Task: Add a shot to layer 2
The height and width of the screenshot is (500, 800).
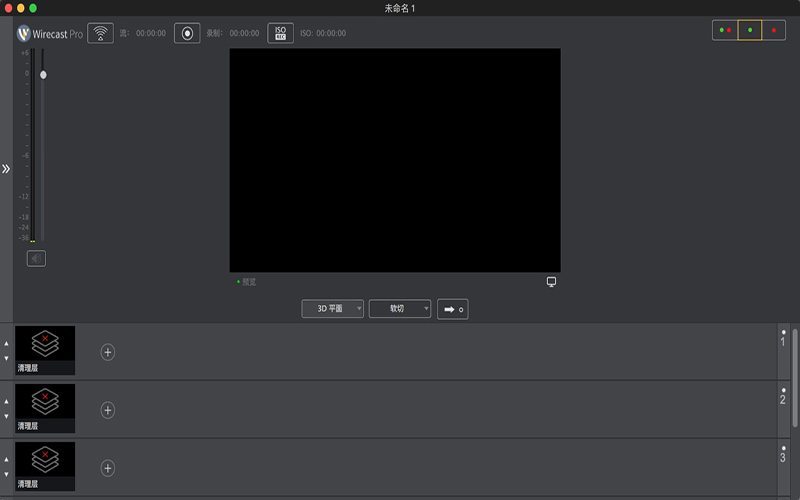Action: (x=108, y=410)
